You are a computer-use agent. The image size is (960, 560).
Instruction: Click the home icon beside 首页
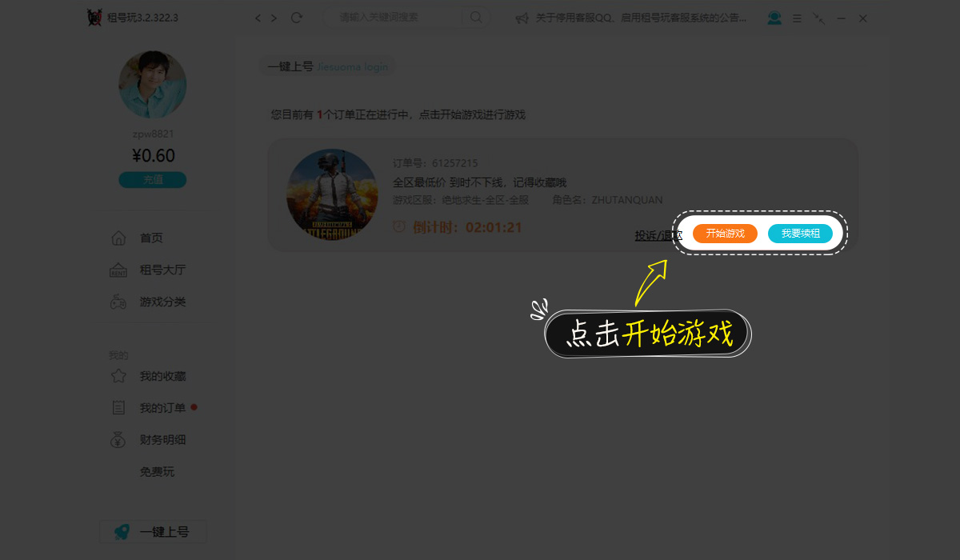coord(118,238)
